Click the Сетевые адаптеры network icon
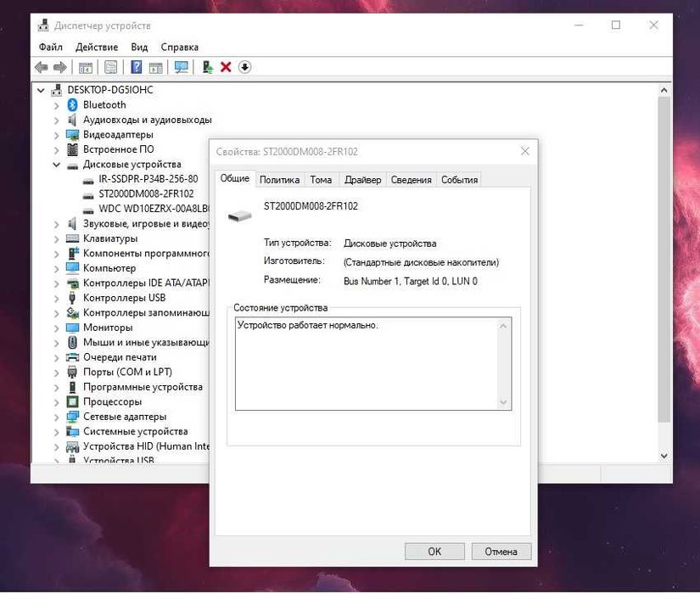700x594 pixels. click(x=72, y=417)
